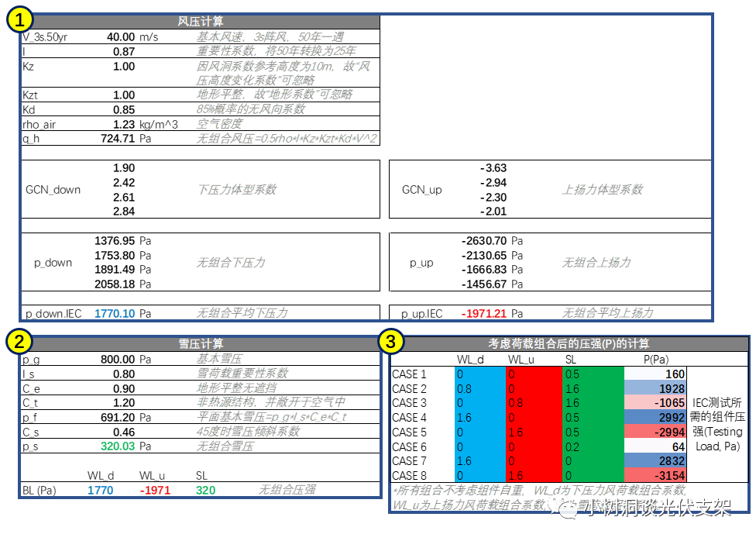The width and height of the screenshot is (756, 541).
Task: Click the GCN_down label cell
Action: 53,190
